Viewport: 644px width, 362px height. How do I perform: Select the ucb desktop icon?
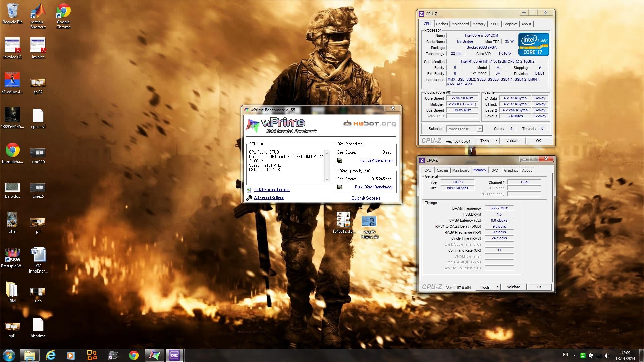38,295
